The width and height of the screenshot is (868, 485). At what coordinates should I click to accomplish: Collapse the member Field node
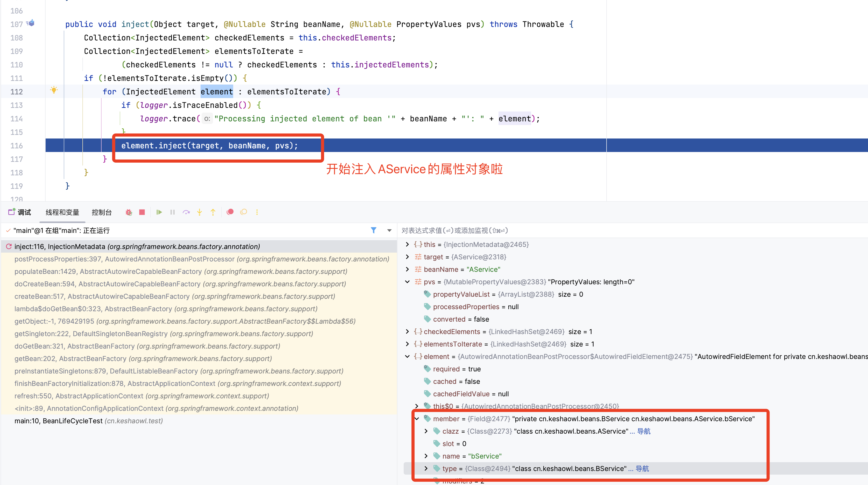click(416, 419)
